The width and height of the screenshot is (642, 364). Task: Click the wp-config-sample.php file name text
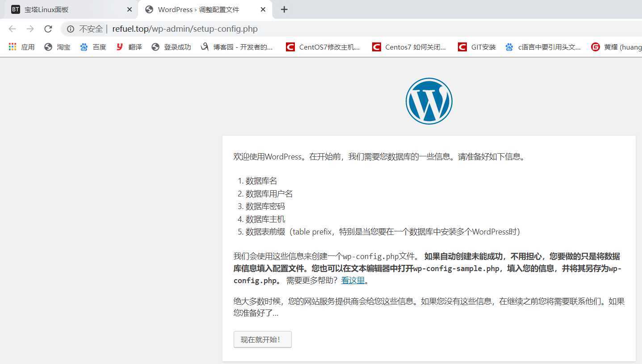pyautogui.click(x=456, y=268)
